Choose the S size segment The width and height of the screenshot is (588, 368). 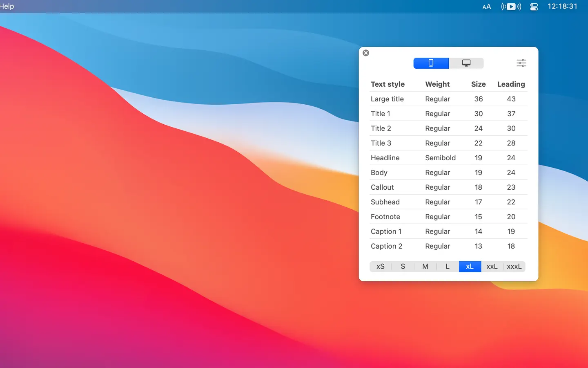(x=403, y=267)
